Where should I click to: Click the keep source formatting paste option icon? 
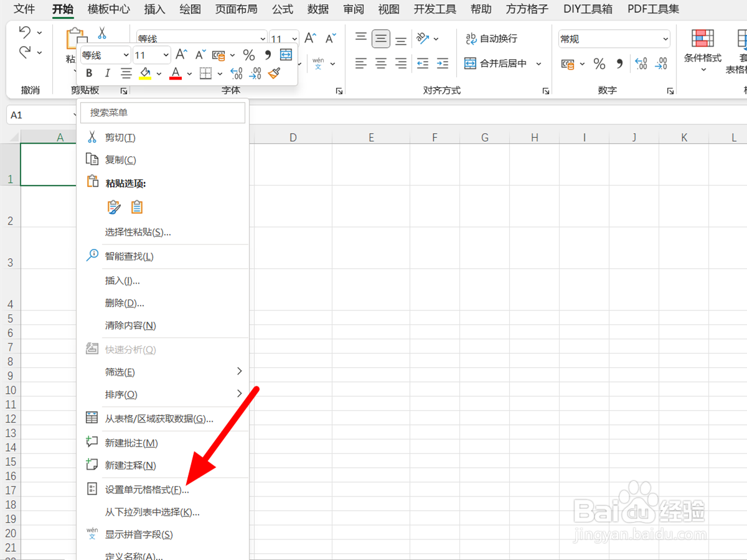coord(114,207)
